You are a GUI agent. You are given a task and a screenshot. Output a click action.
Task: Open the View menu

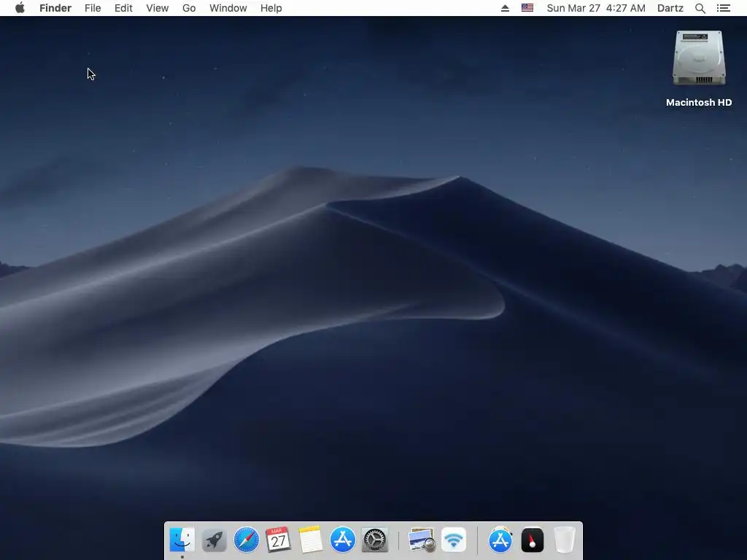click(158, 8)
